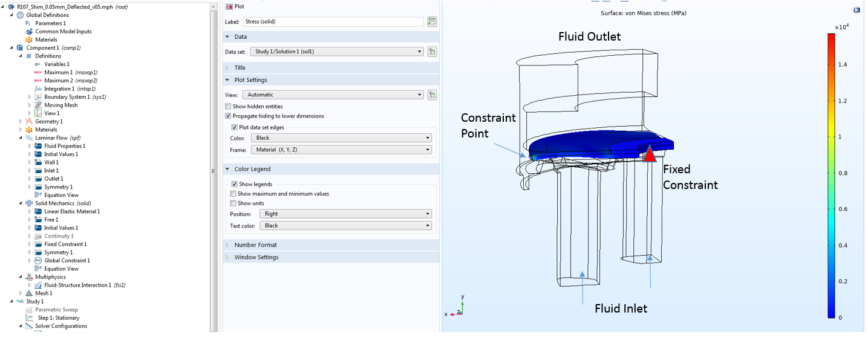Enable Show maximum and minimum values
Image resolution: width=868 pixels, height=338 pixels.
click(x=233, y=194)
